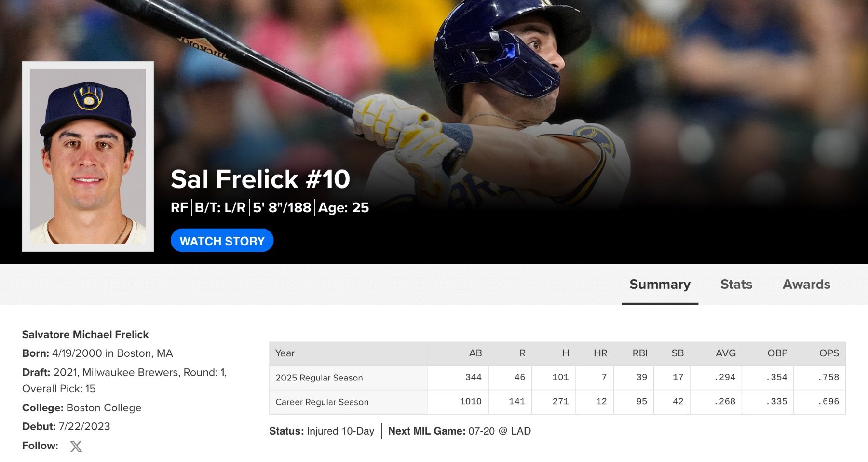Click the OPS column header

(x=828, y=353)
